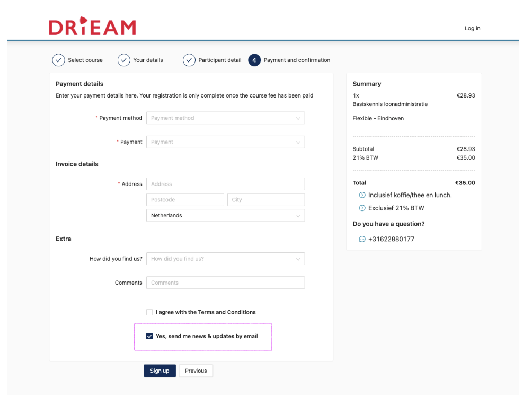Click the Previous button
The height and width of the screenshot is (405, 532).
point(196,371)
